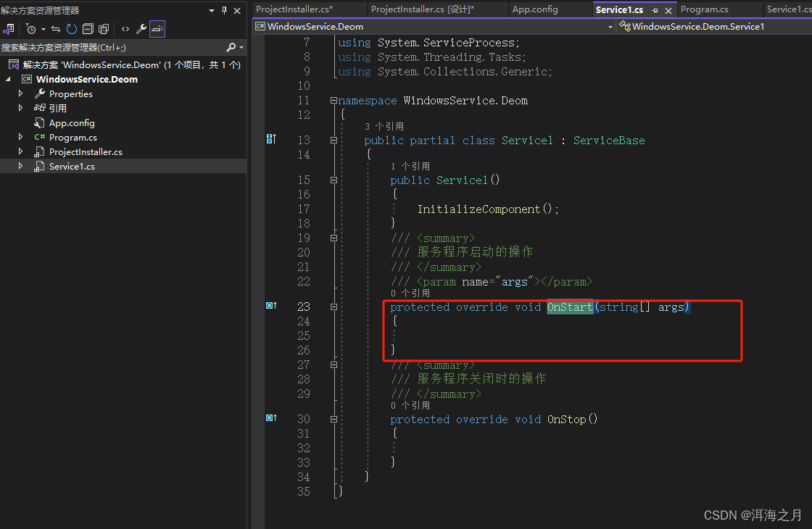Open the WindowsService.Deom.Service1 type dropdown

click(715, 26)
